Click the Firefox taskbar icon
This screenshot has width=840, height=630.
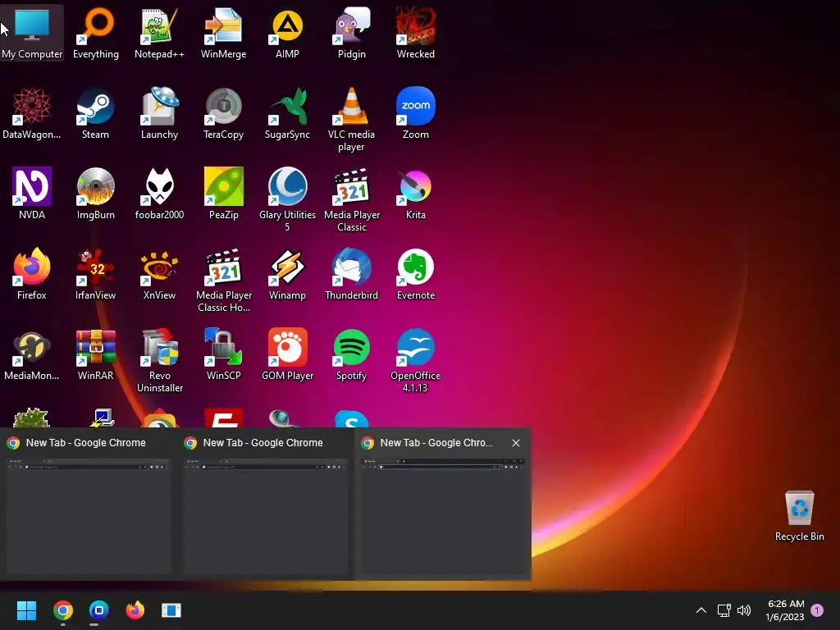pyautogui.click(x=135, y=610)
